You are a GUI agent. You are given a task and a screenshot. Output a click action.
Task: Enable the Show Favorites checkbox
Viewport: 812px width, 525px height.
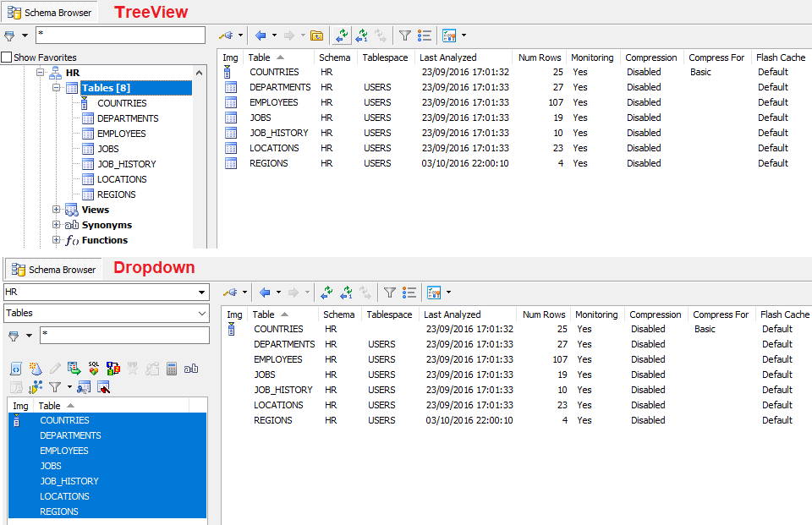click(x=7, y=57)
